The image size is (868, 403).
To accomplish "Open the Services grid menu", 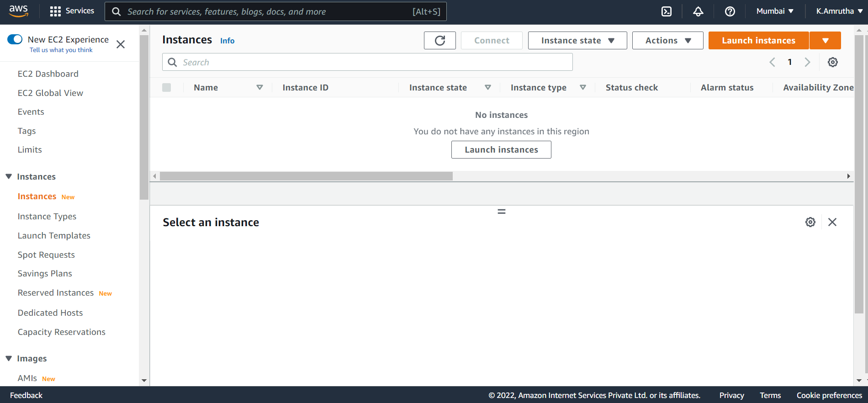I will (x=72, y=11).
